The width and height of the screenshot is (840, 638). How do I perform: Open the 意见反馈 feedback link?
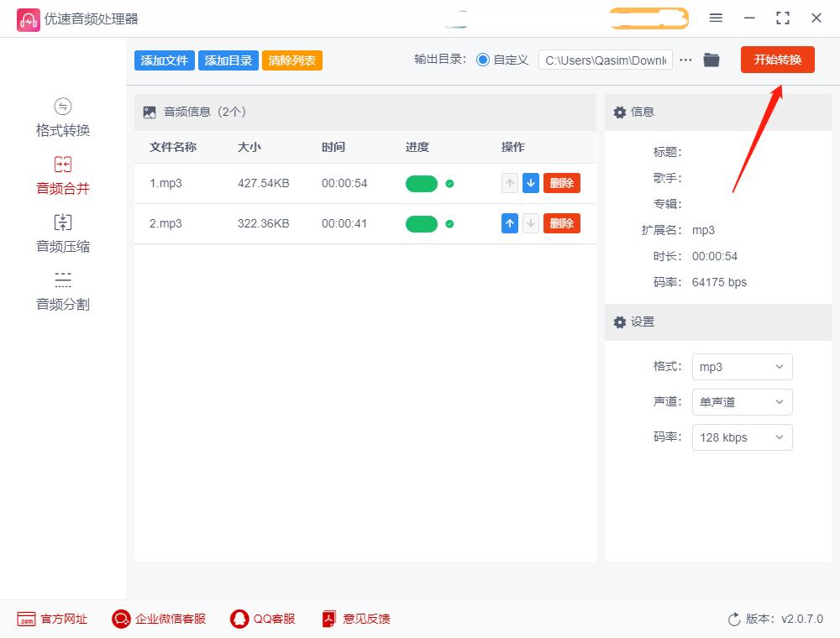(355, 620)
